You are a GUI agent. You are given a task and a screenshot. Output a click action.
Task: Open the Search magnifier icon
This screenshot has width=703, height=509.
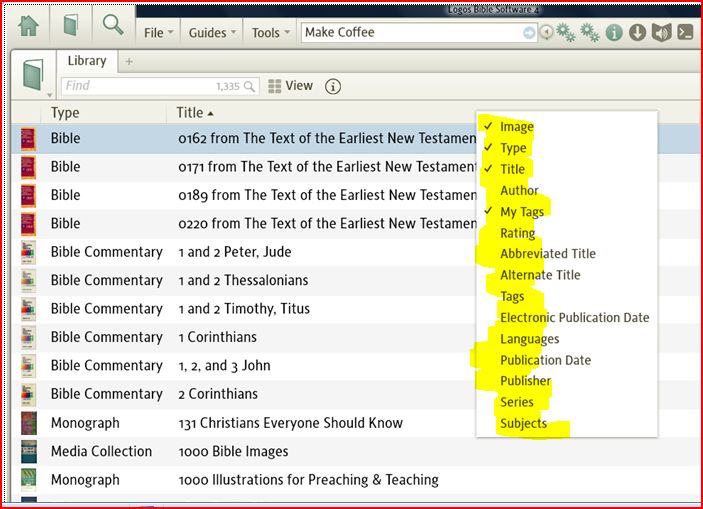tap(113, 24)
